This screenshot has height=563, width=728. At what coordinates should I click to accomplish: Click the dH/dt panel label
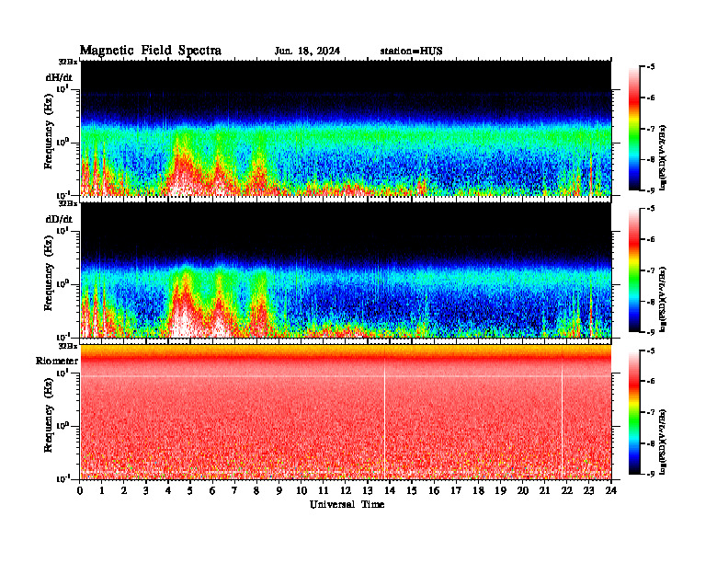point(59,77)
